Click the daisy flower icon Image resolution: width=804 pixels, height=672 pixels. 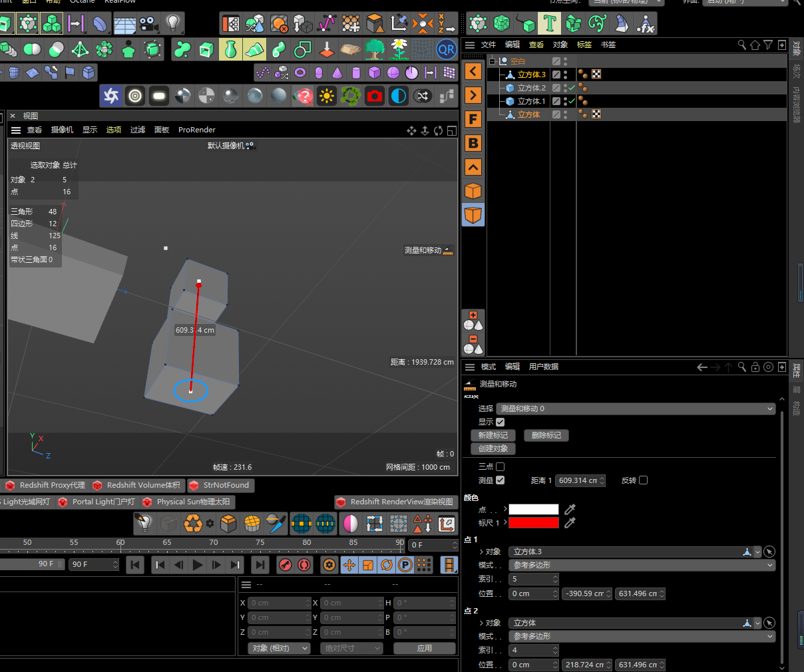pos(399,49)
